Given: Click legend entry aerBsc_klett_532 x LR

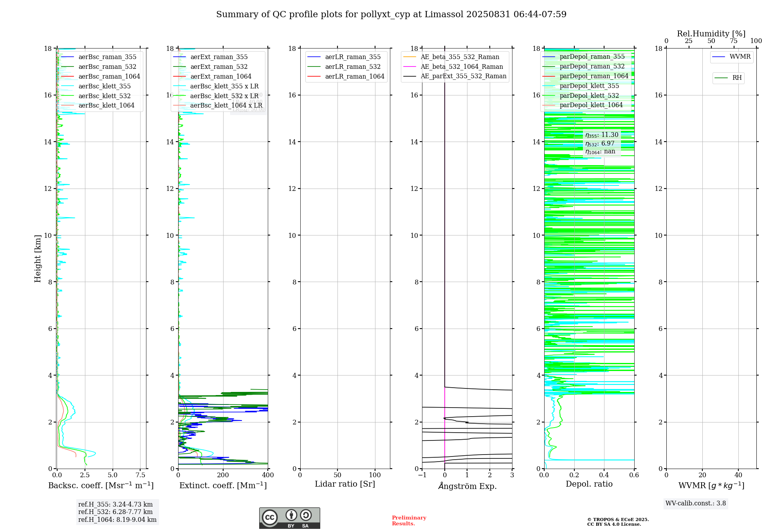Looking at the screenshot, I should 216,96.
